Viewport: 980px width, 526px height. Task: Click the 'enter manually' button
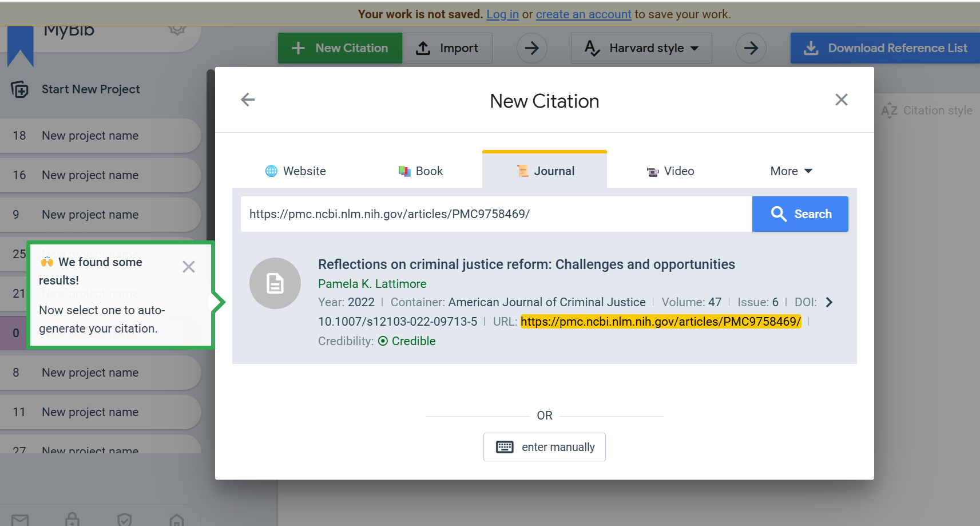(x=544, y=447)
